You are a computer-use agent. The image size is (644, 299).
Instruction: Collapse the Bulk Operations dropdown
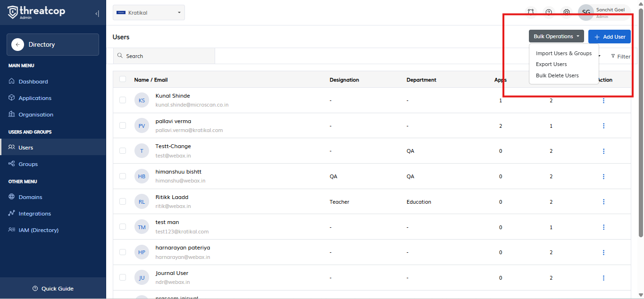(x=556, y=36)
